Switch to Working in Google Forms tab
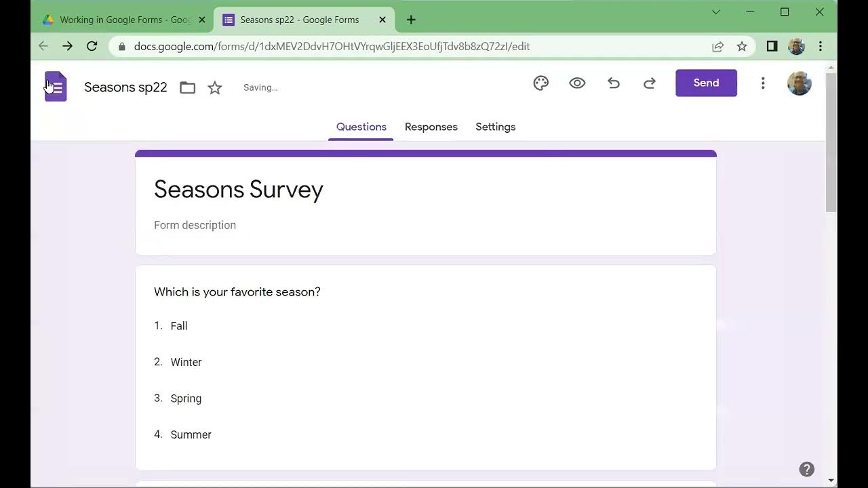The image size is (868, 488). tap(122, 20)
